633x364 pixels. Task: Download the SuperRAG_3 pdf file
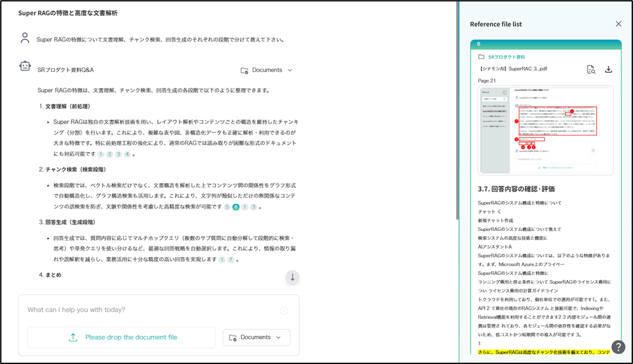[x=608, y=69]
